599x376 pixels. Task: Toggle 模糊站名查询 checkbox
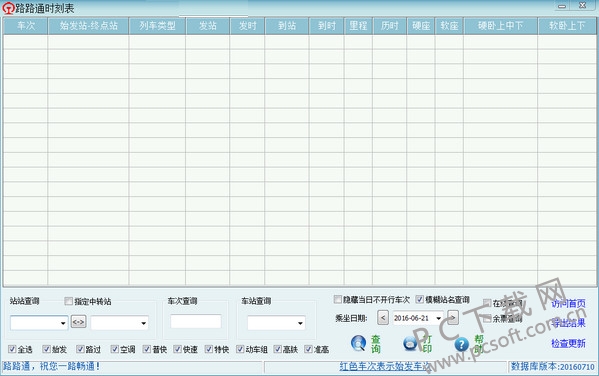click(419, 299)
